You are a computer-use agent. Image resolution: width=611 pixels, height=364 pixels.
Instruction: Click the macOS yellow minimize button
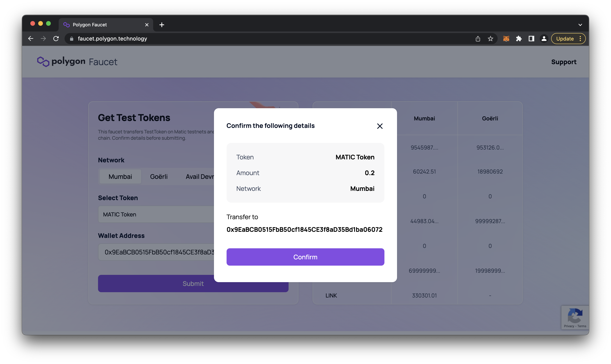41,23
